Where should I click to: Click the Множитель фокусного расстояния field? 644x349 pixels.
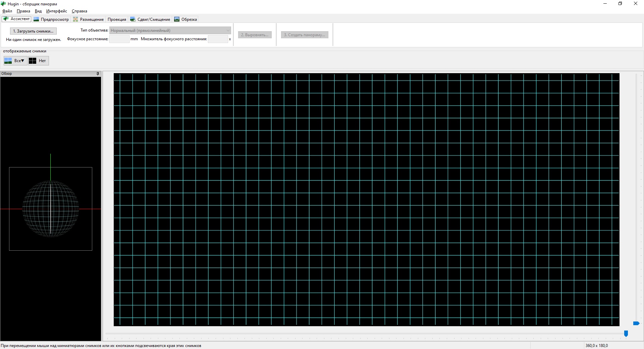pyautogui.click(x=218, y=39)
